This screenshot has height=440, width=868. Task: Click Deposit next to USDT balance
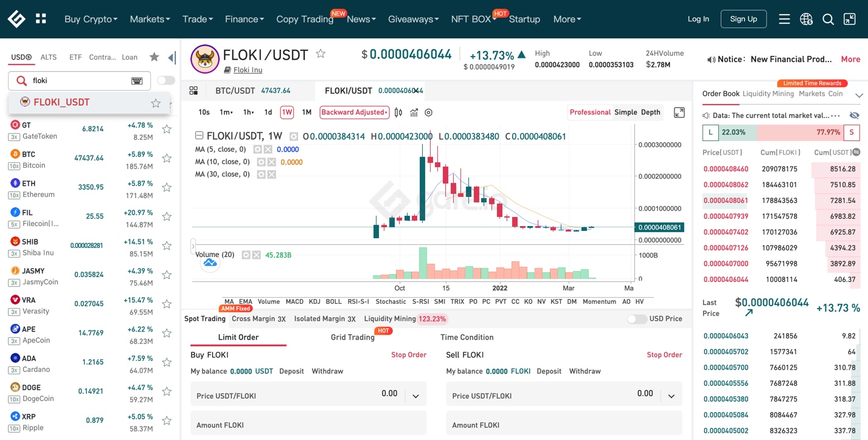293,371
